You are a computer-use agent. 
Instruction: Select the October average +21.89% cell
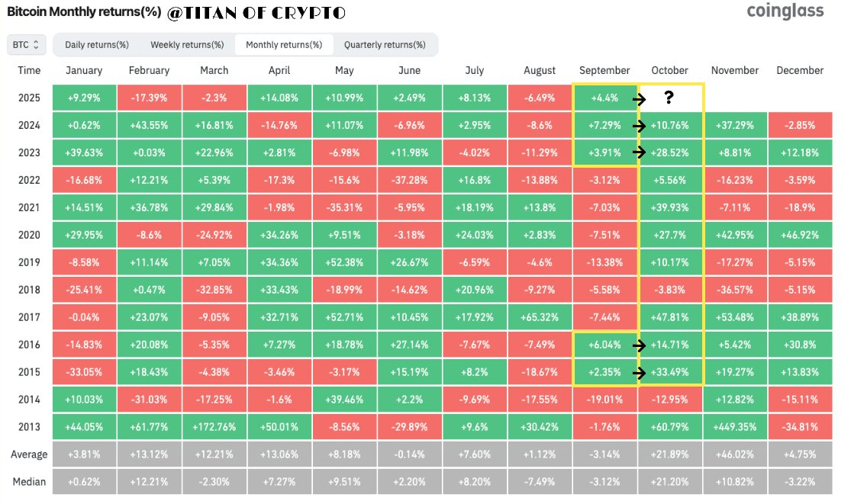[x=670, y=454]
